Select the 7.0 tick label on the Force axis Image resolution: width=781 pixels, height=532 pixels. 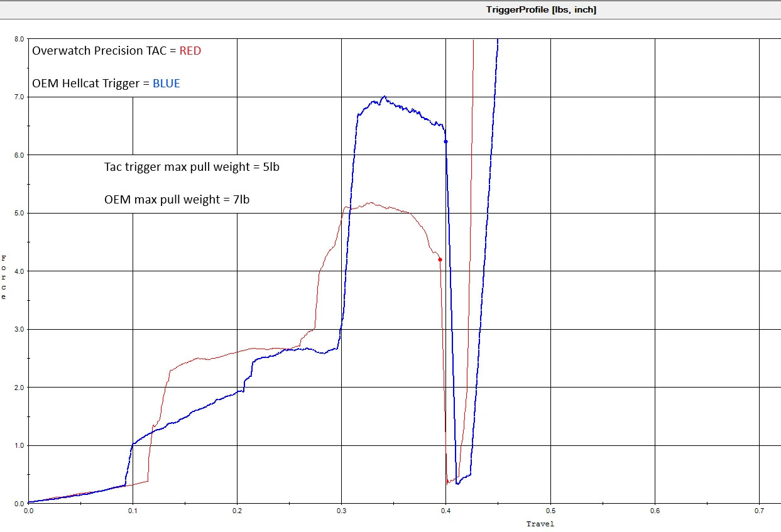pos(18,97)
